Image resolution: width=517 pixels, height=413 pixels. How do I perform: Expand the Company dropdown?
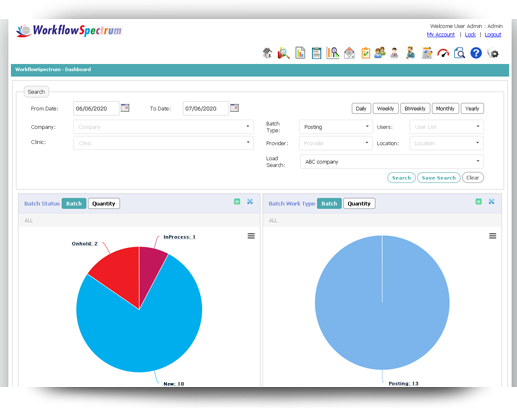point(163,127)
